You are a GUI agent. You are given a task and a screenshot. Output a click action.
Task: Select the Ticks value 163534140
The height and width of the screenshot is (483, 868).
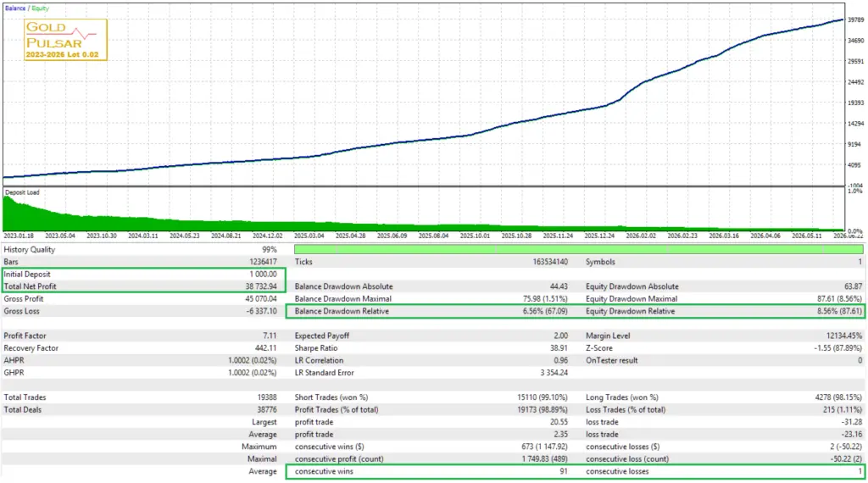549,262
